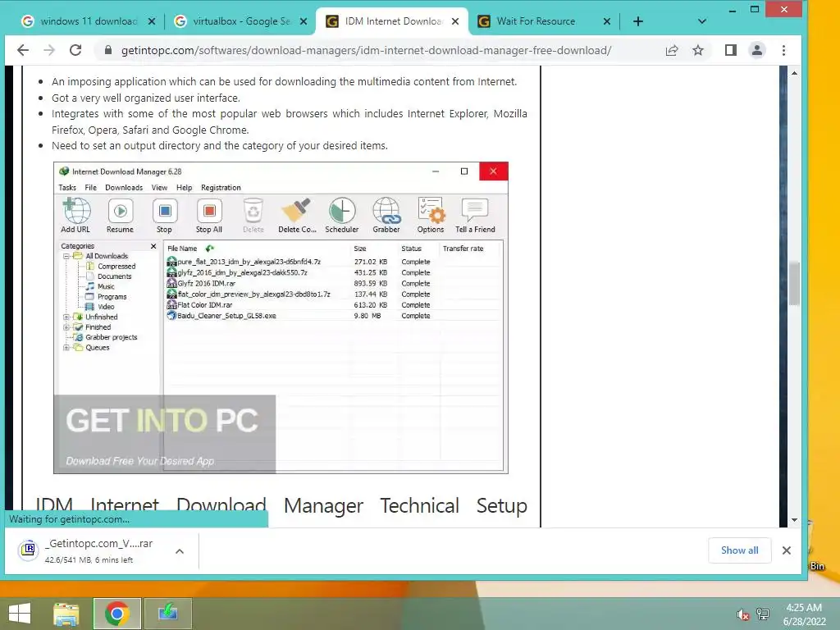Screen dimensions: 840x630
Task: Open the installer app in taskbar
Action: pos(167,614)
